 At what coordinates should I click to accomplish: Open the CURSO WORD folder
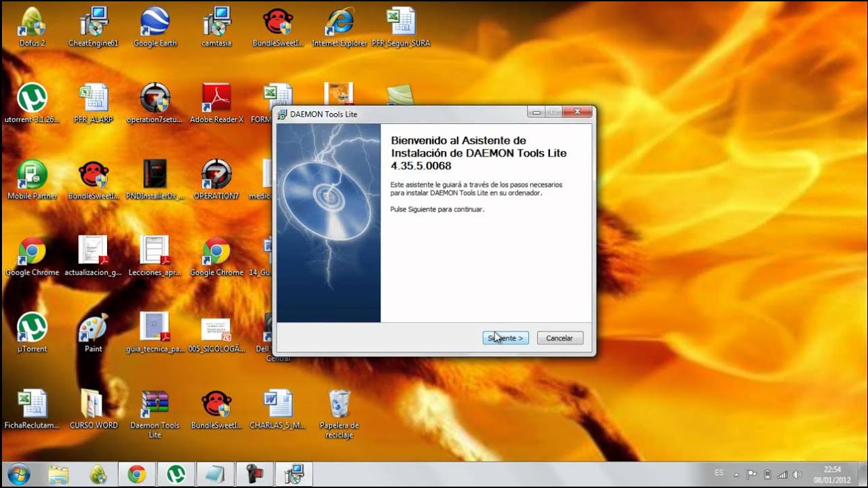[94, 409]
